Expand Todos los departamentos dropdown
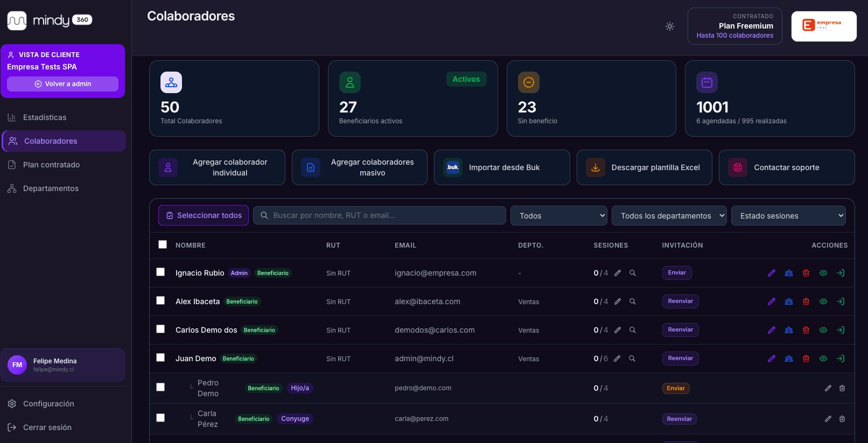Screen dimensions: 868x443 (669, 216)
